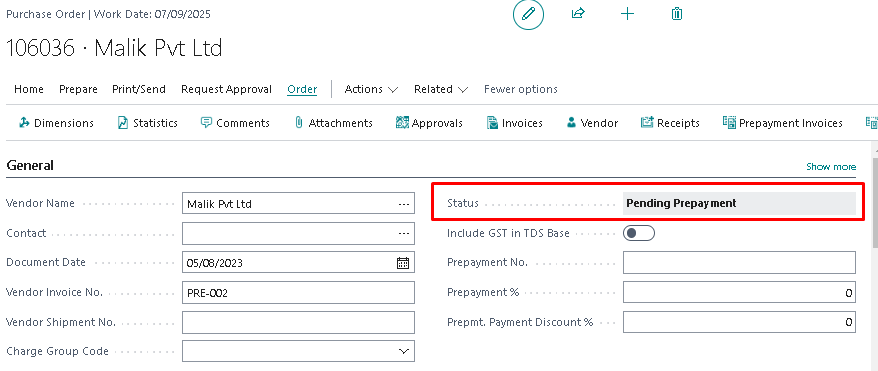Expand the Related dropdown menu

[x=441, y=90]
